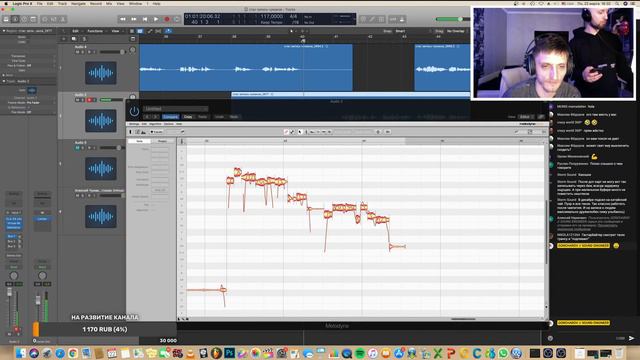Open the Editors scissors button
Image resolution: width=640 pixels, height=360 pixels.
coord(63,19)
